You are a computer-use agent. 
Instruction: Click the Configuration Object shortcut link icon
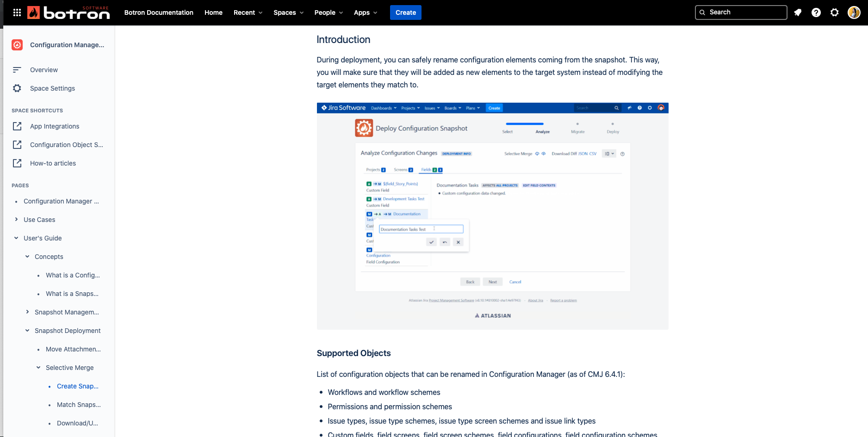click(17, 145)
